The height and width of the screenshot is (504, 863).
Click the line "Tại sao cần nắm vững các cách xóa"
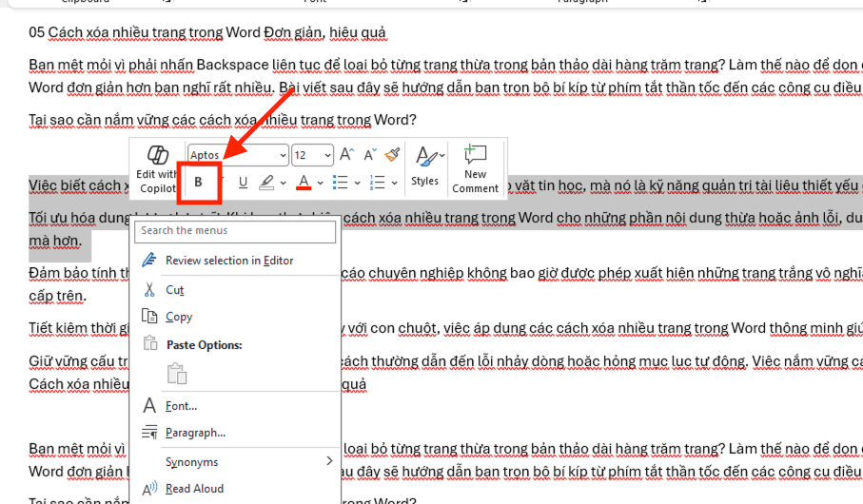coord(143,120)
